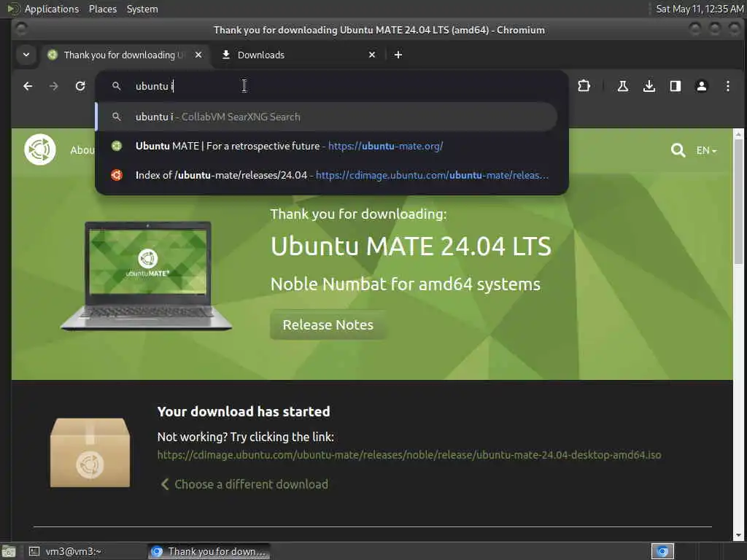
Task: Open the Extensions puzzle icon
Action: (584, 86)
